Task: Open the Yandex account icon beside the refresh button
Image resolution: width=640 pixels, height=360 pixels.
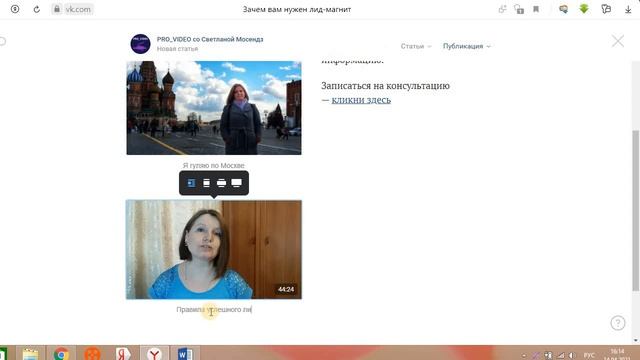Action: click(15, 9)
